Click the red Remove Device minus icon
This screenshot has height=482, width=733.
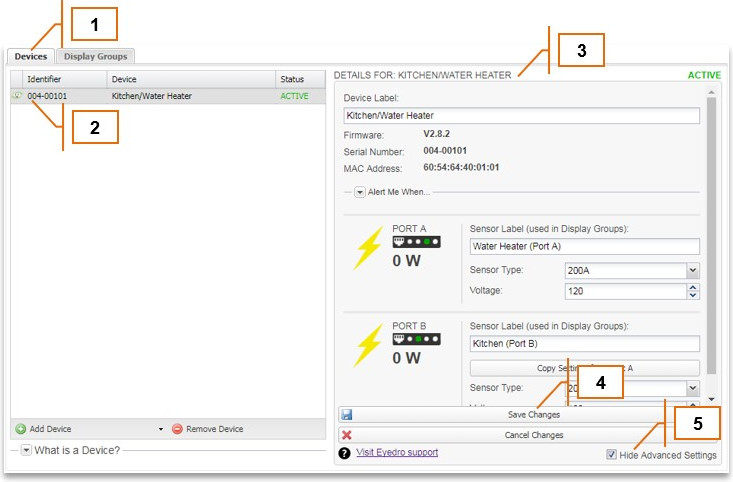tap(177, 429)
